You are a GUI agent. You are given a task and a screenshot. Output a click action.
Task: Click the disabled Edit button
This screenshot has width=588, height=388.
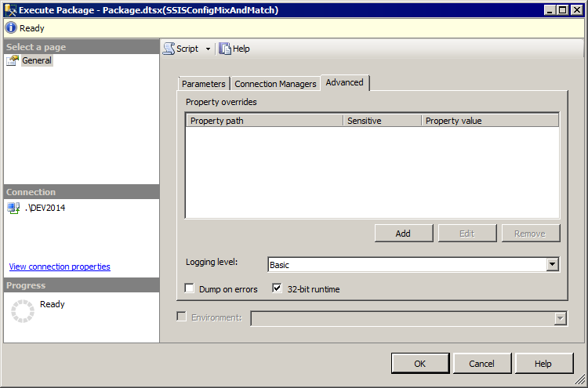(x=467, y=234)
